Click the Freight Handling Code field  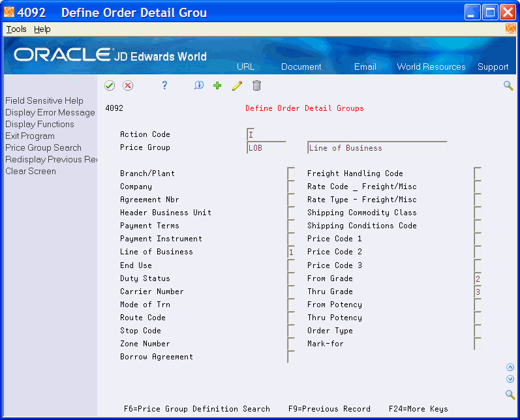point(478,173)
